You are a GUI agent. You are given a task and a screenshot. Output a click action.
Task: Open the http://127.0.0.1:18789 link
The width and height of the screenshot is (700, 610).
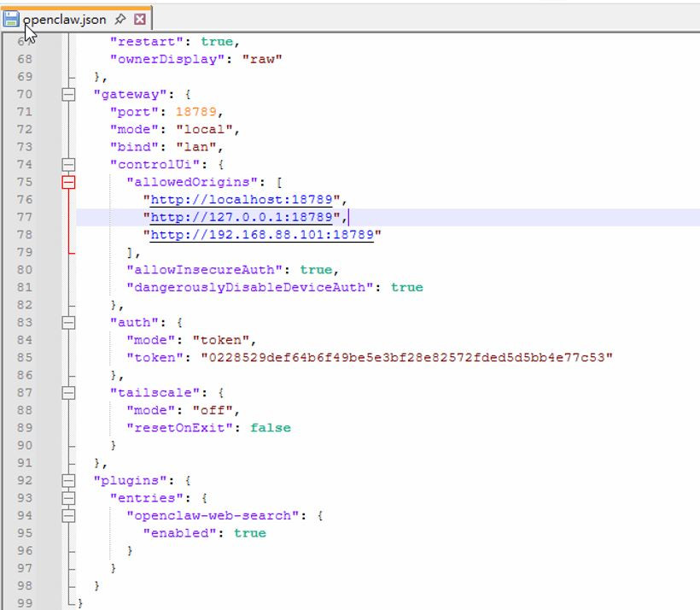pyautogui.click(x=242, y=217)
